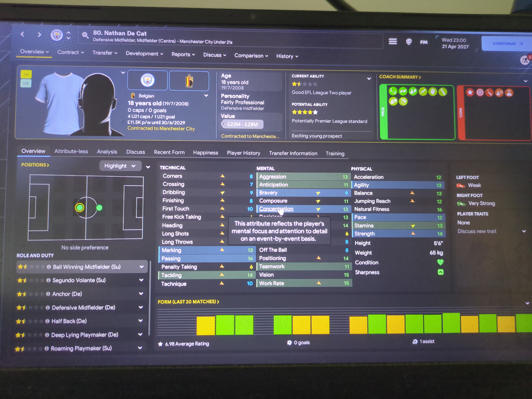Click the red flask cons icon
Image resolution: width=532 pixels, height=399 pixels.
coord(509,93)
